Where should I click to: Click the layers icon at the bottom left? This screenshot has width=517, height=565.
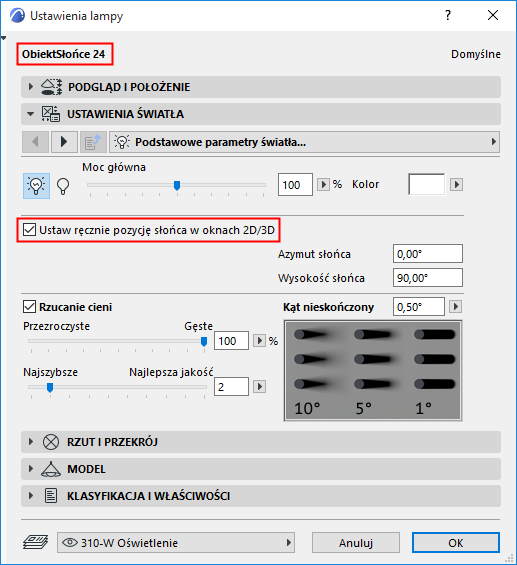coord(36,542)
